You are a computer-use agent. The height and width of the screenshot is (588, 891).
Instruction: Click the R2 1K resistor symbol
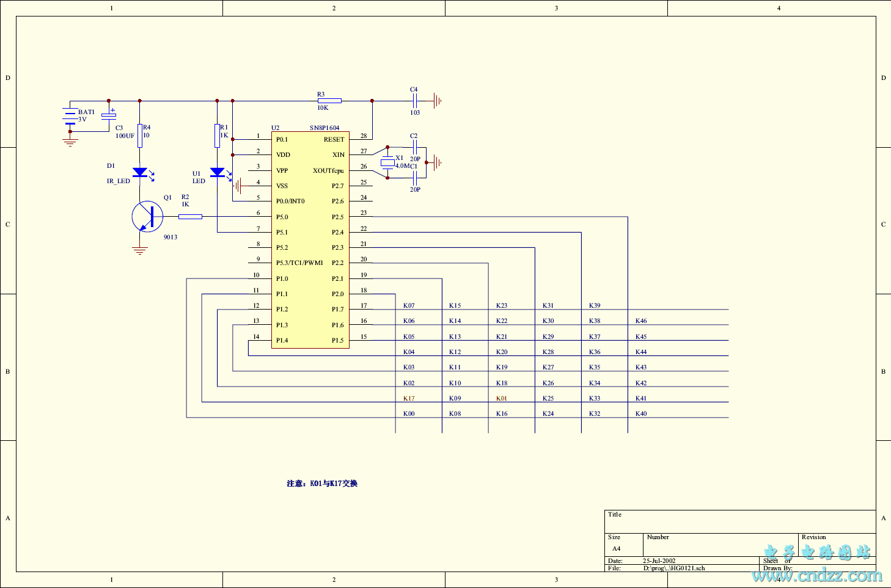click(190, 216)
